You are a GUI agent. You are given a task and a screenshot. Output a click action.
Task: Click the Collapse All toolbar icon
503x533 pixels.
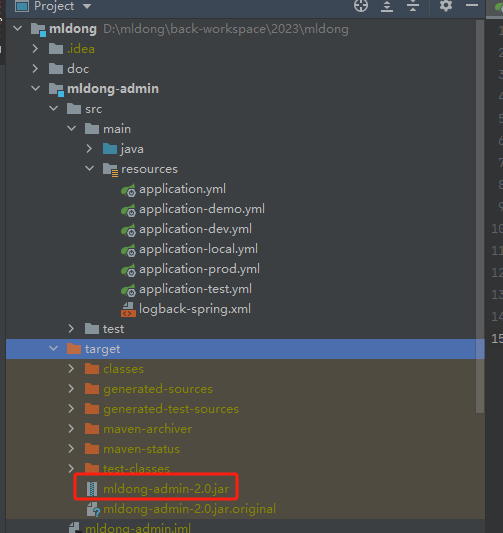click(413, 6)
